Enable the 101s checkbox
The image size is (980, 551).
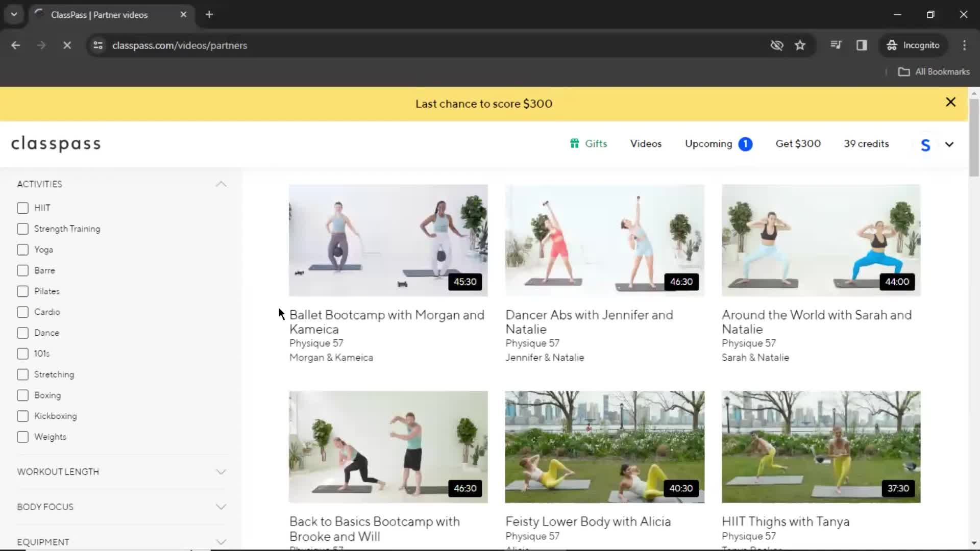click(22, 354)
